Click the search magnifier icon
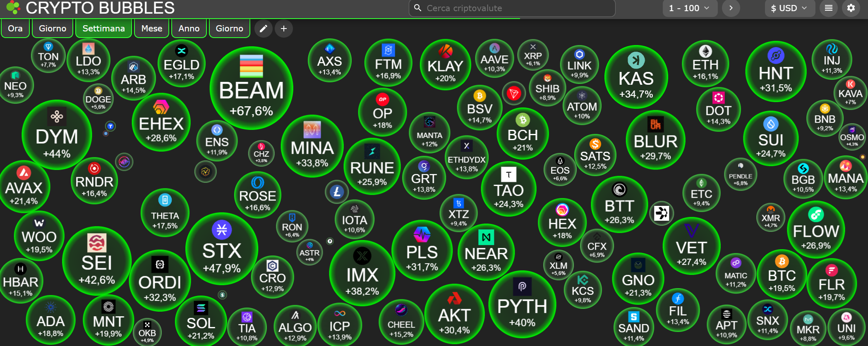 click(418, 8)
